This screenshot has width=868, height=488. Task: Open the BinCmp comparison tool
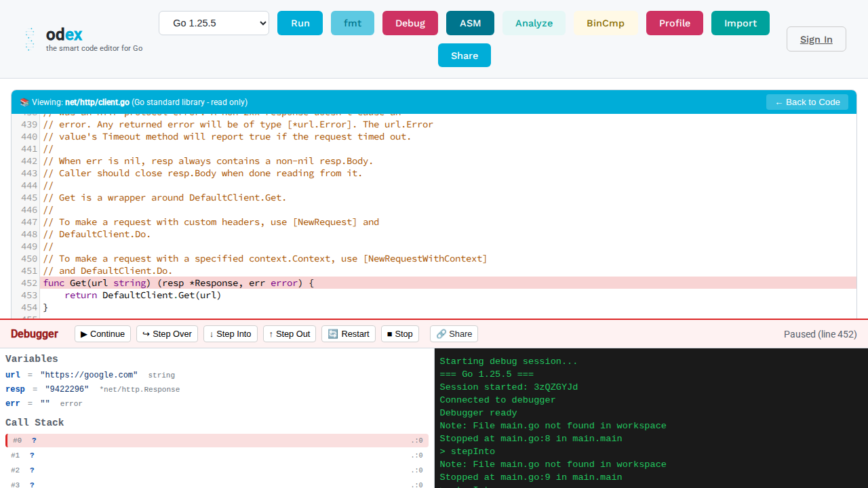[605, 22]
